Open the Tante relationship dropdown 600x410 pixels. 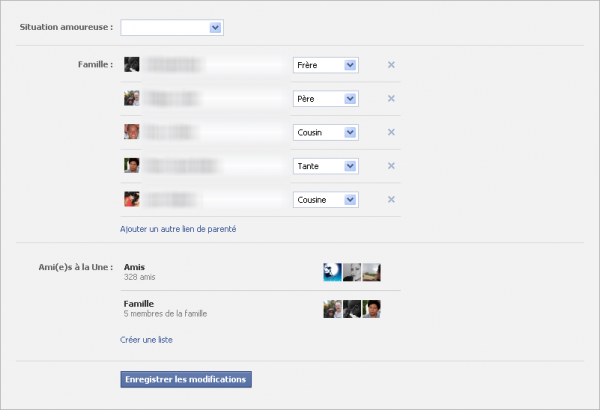pos(325,166)
